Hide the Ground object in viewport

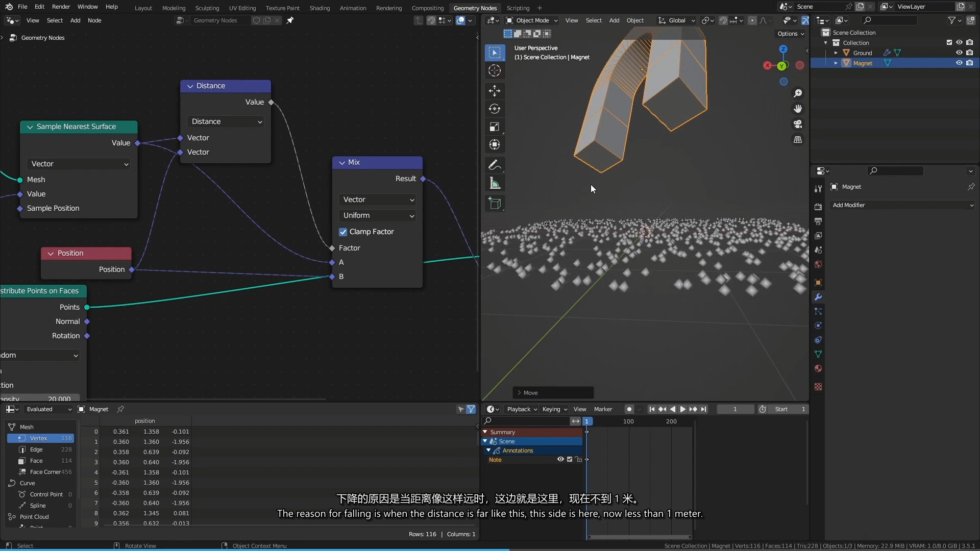(959, 53)
